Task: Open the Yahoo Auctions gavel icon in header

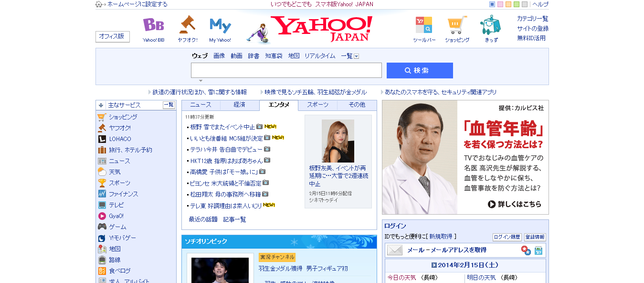Action: (x=187, y=25)
